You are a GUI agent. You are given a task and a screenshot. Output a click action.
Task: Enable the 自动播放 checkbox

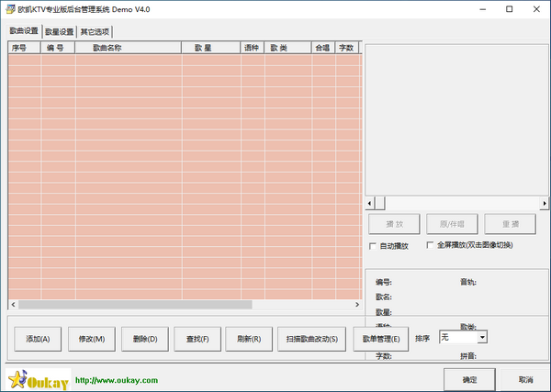[373, 246]
